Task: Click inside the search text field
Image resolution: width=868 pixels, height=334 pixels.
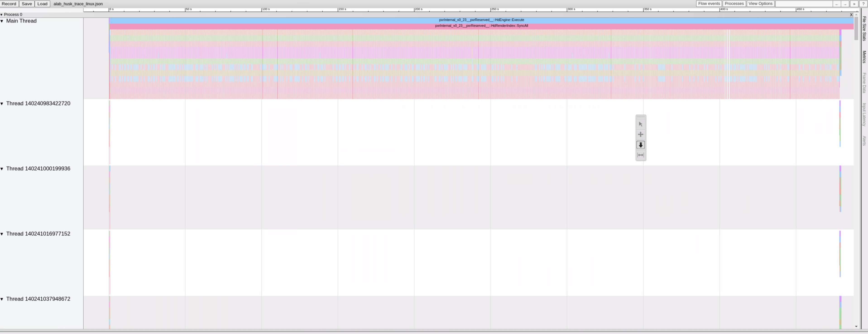Action: (x=804, y=4)
